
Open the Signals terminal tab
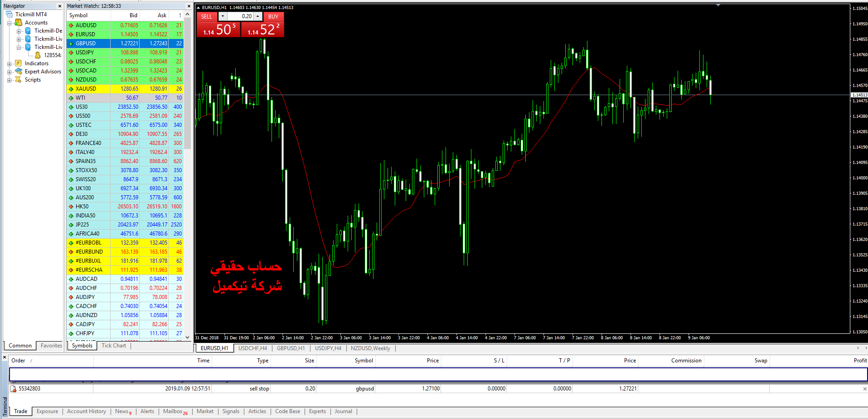click(x=231, y=411)
